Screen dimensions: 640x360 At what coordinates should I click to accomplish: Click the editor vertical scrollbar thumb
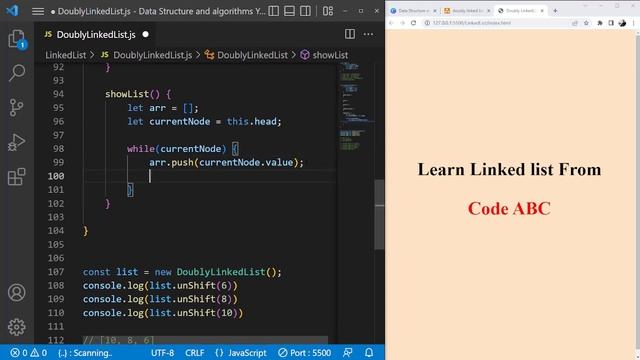click(379, 214)
